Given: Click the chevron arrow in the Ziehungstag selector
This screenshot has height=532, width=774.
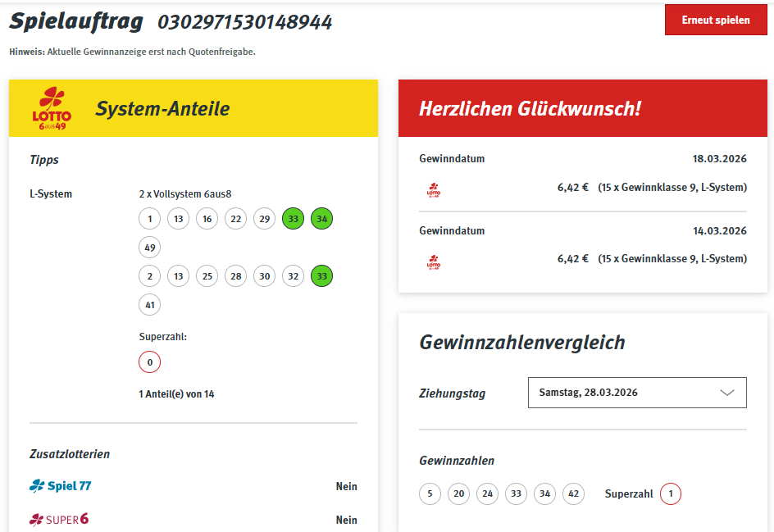Looking at the screenshot, I should 726,393.
